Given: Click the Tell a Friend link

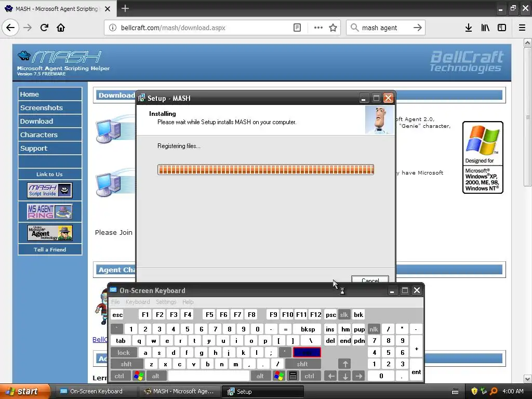Looking at the screenshot, I should [49, 249].
